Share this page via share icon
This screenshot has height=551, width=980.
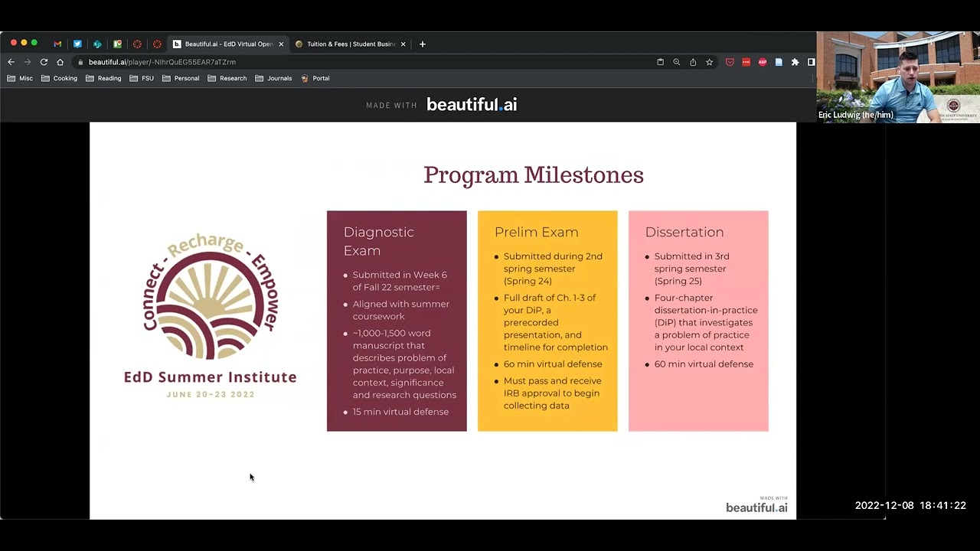693,62
